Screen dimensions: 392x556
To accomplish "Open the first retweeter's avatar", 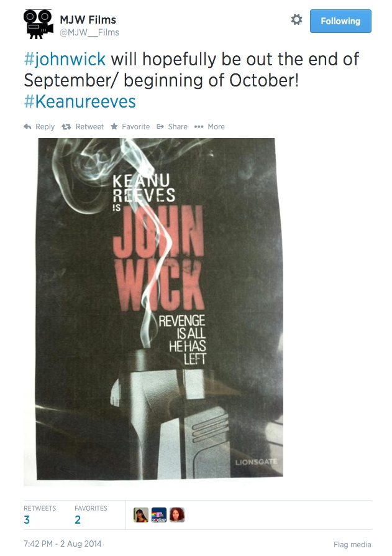I will (140, 515).
